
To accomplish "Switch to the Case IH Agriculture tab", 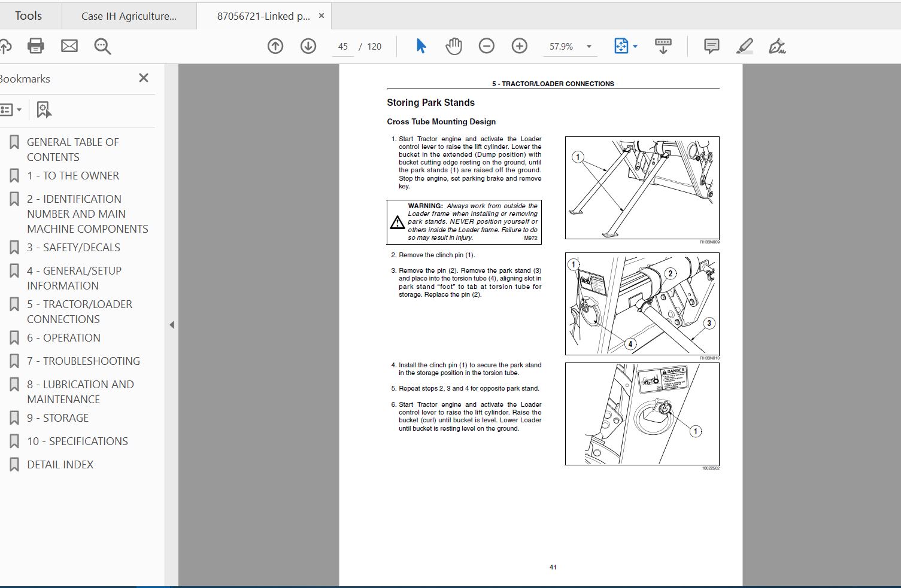I will click(x=129, y=16).
